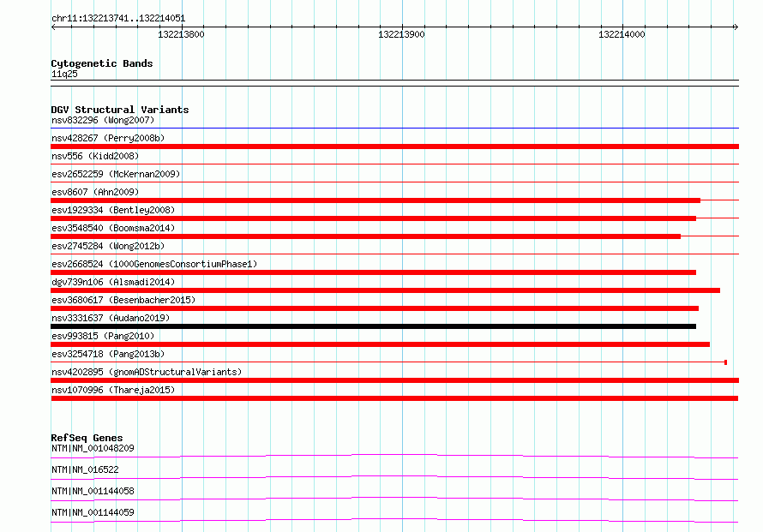Open variant esv2652259 (McKernan2009) label
Screen dimensions: 763x532
click(116, 174)
